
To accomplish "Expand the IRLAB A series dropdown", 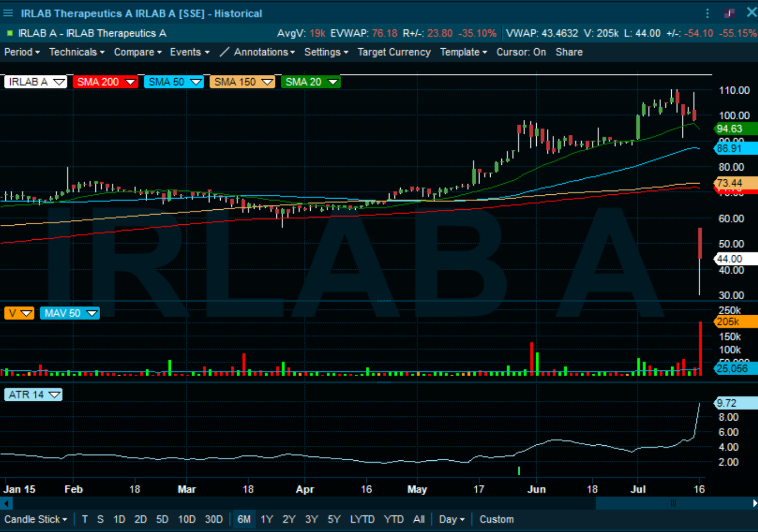I will [59, 82].
